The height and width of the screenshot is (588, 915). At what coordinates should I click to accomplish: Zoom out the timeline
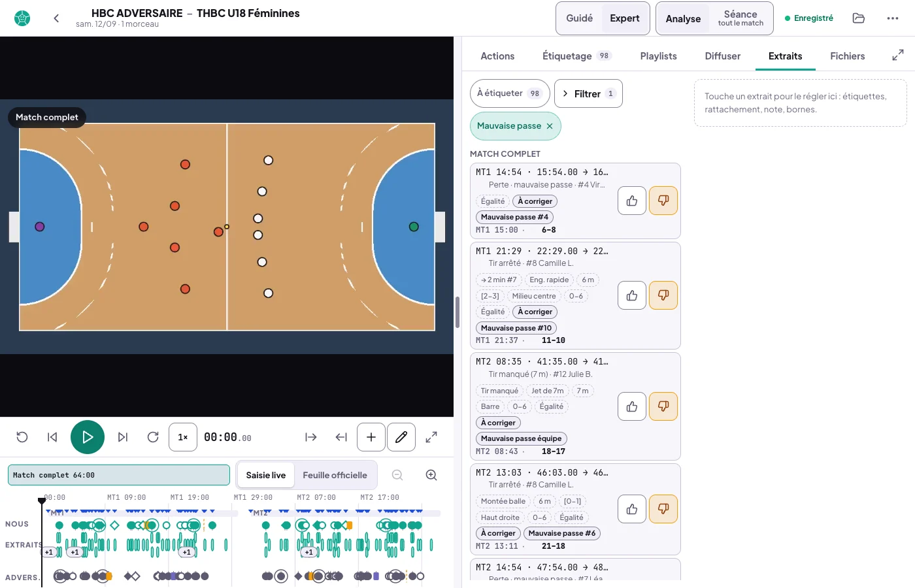pos(397,475)
